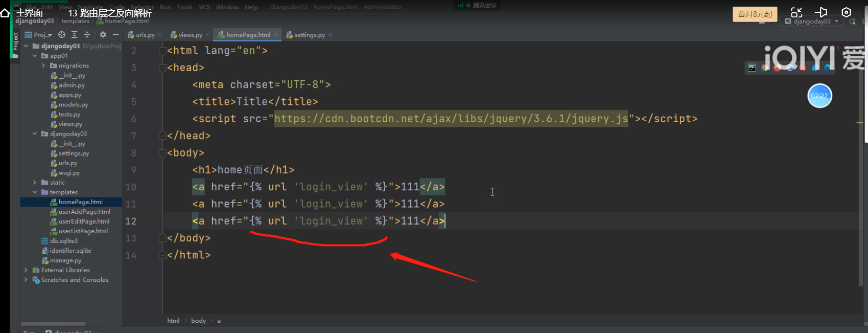Open page in Internet Explorer browser icon
The width and height of the screenshot is (868, 333).
click(x=815, y=68)
